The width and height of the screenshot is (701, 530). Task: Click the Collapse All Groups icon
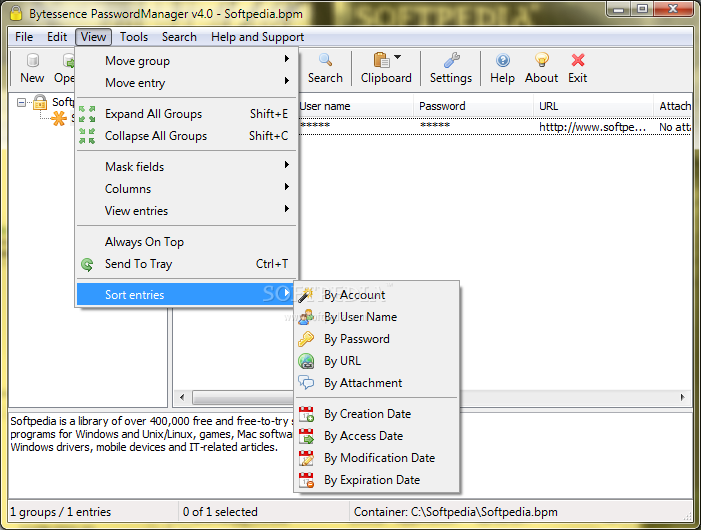coord(87,136)
